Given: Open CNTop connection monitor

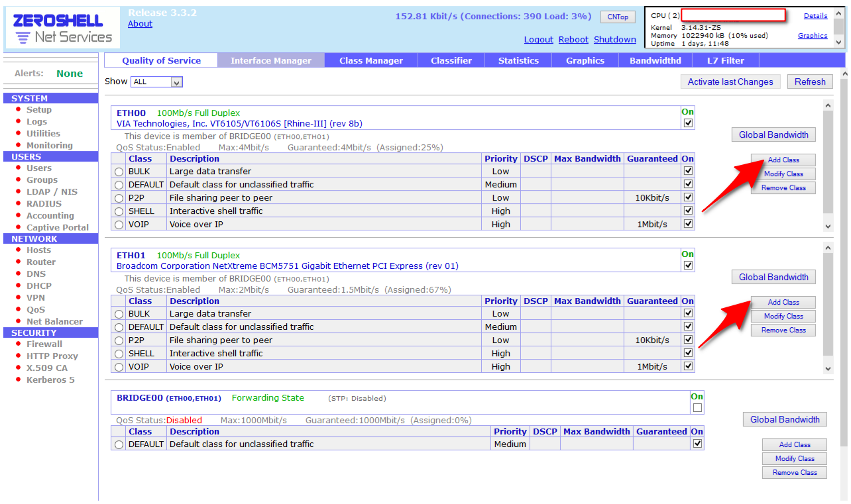Looking at the screenshot, I should (618, 17).
